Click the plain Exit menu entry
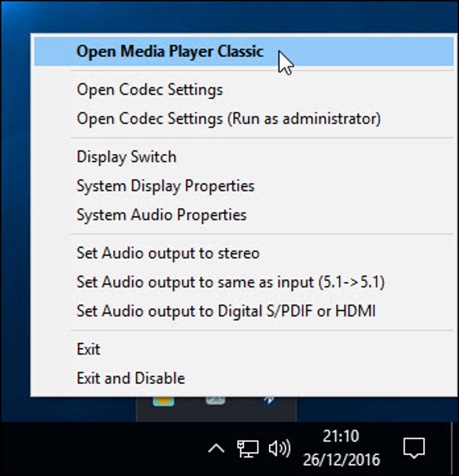 pos(88,349)
